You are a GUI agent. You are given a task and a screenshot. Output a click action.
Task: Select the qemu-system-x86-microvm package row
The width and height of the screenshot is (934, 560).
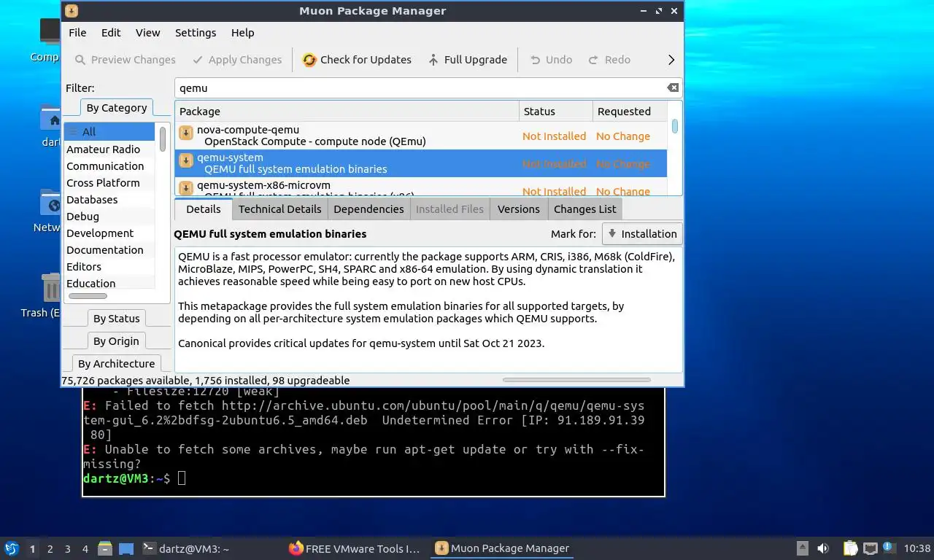coord(421,187)
